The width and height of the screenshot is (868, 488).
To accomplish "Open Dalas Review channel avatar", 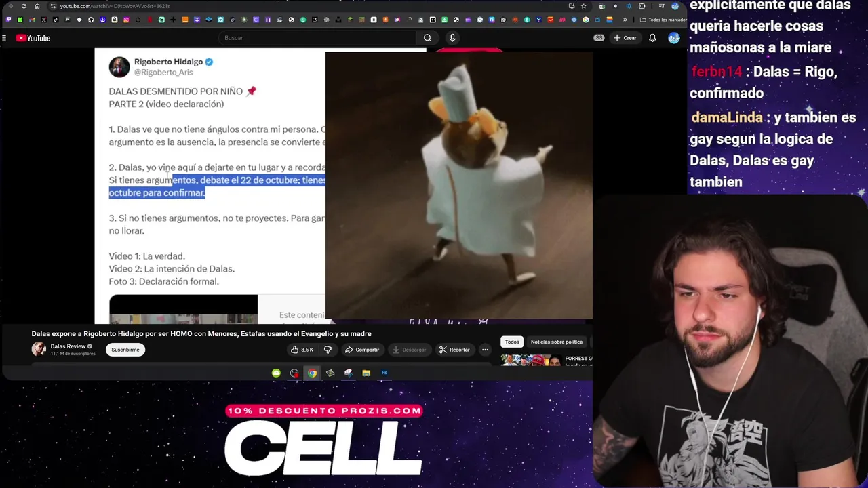I will point(39,349).
